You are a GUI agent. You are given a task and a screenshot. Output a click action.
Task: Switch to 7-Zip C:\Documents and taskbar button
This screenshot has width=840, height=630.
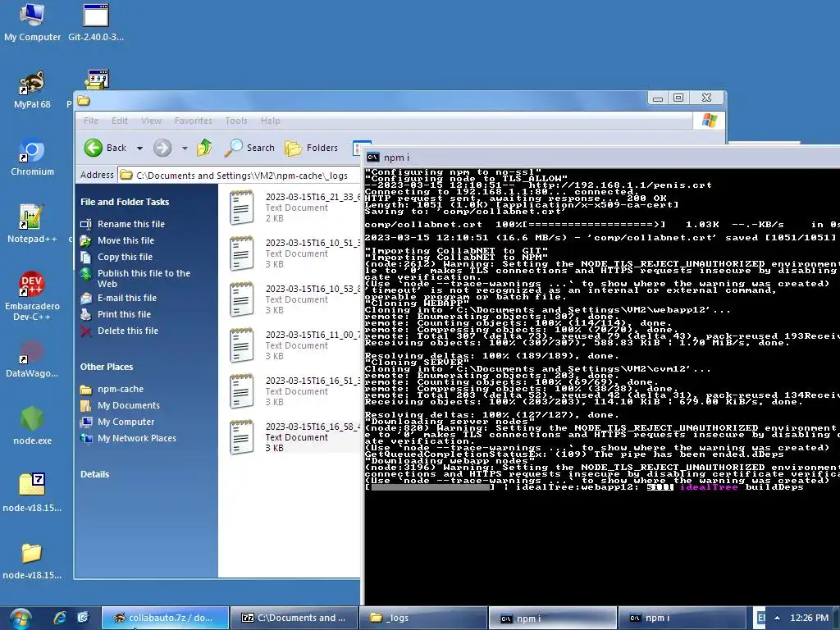(294, 619)
